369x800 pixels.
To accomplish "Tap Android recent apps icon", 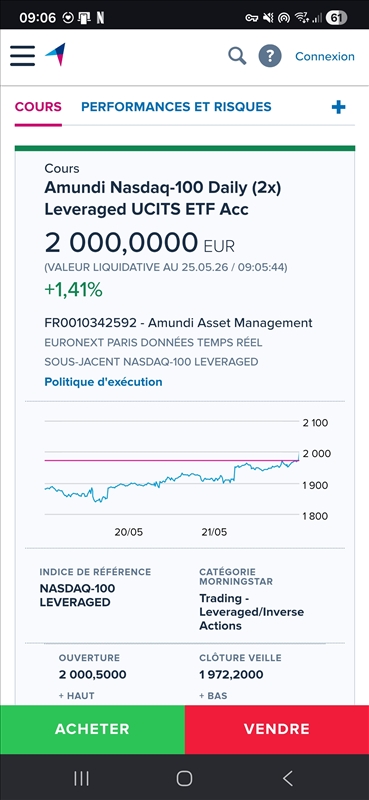I will pos(82,778).
